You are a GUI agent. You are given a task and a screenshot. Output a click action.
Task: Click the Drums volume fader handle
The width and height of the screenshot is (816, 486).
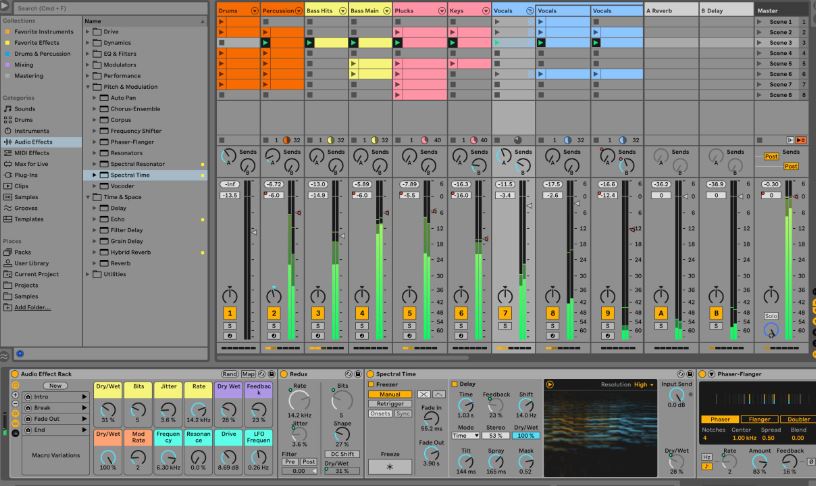coord(254,232)
